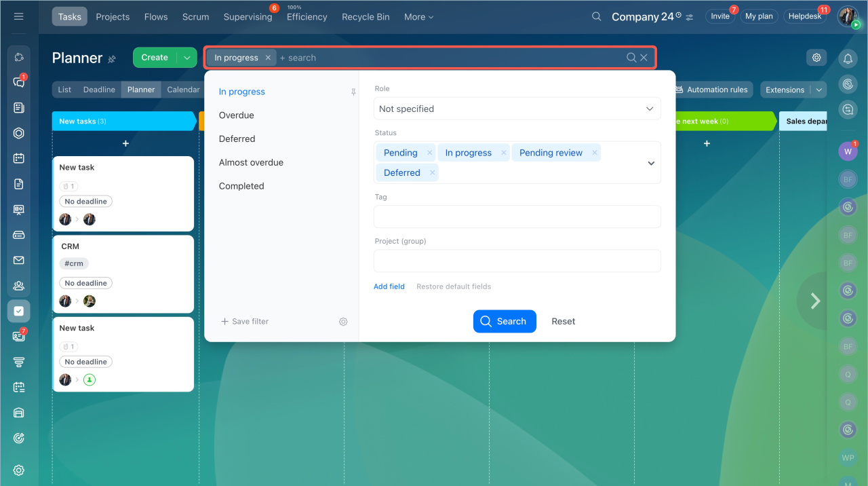Click Restore default fields link

point(454,286)
